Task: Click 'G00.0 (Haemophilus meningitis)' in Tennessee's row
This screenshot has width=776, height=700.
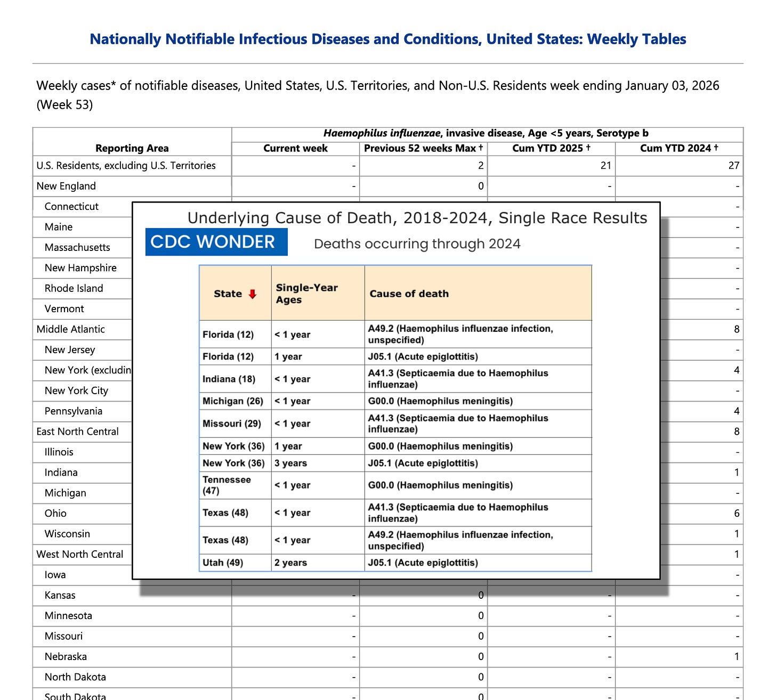Action: pos(440,485)
